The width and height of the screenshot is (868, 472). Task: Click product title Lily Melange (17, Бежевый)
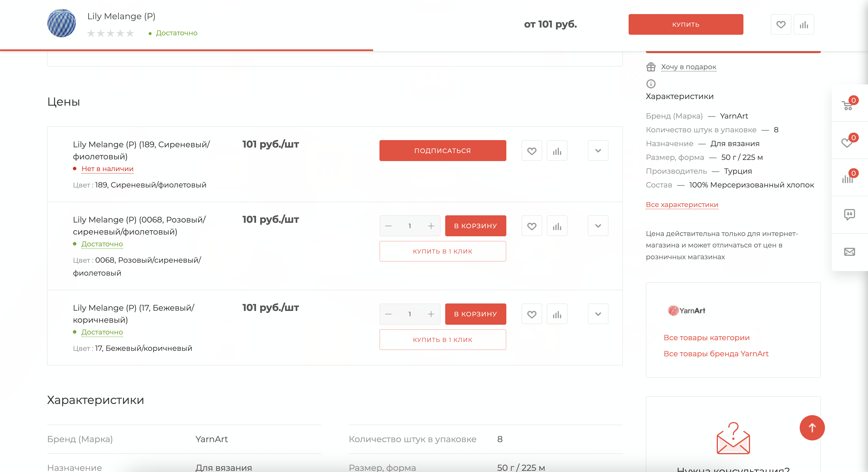tap(133, 314)
